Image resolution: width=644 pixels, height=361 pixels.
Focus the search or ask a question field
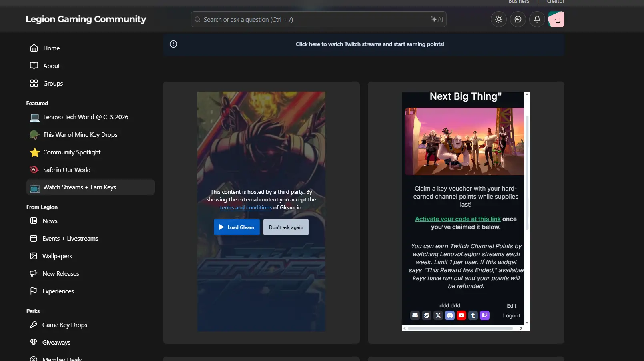tap(319, 19)
